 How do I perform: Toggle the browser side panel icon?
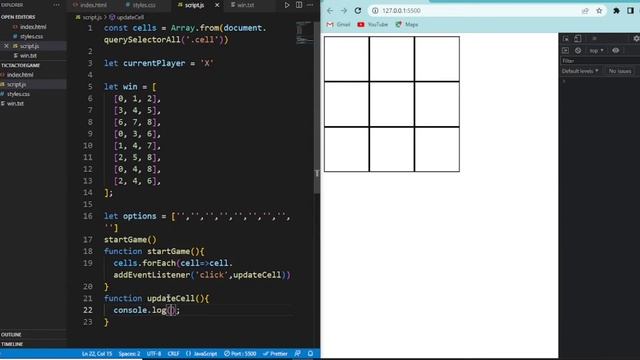[630, 11]
